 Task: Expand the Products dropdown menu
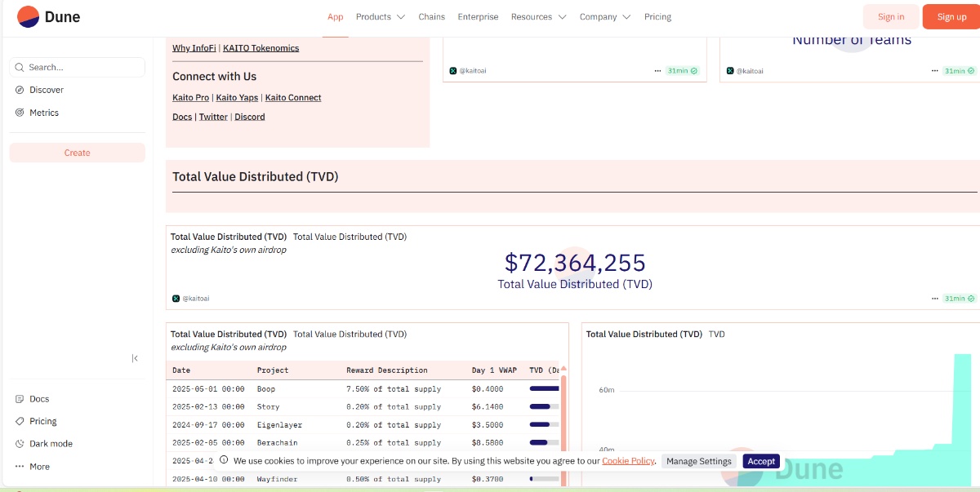coord(380,17)
